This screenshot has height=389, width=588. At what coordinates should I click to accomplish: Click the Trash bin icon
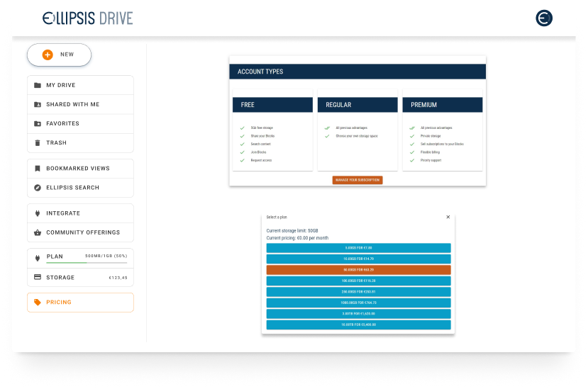[38, 143]
